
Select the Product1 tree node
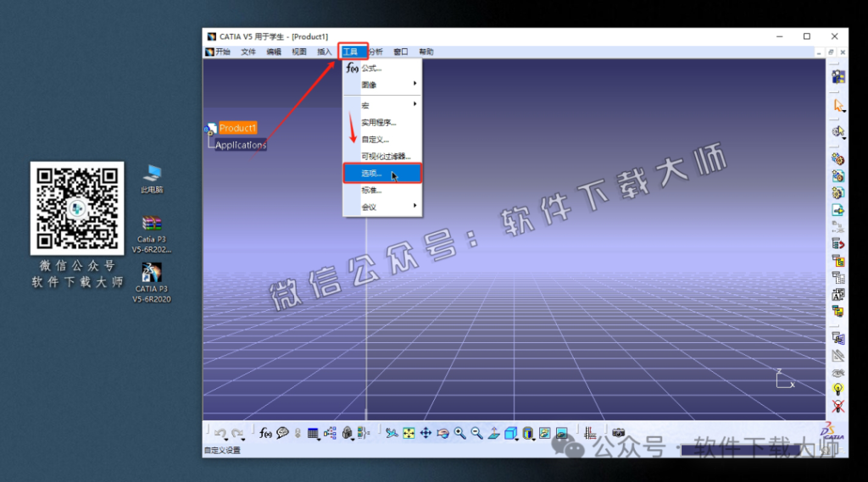tap(237, 128)
